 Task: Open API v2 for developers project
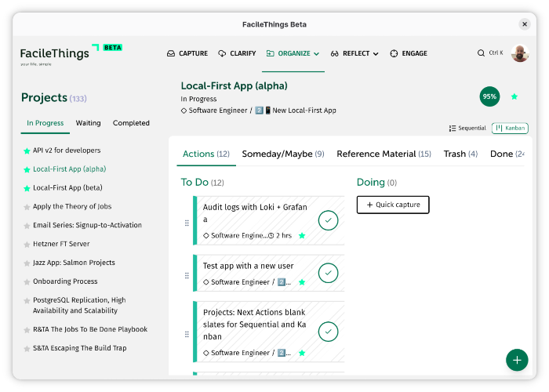(x=67, y=151)
